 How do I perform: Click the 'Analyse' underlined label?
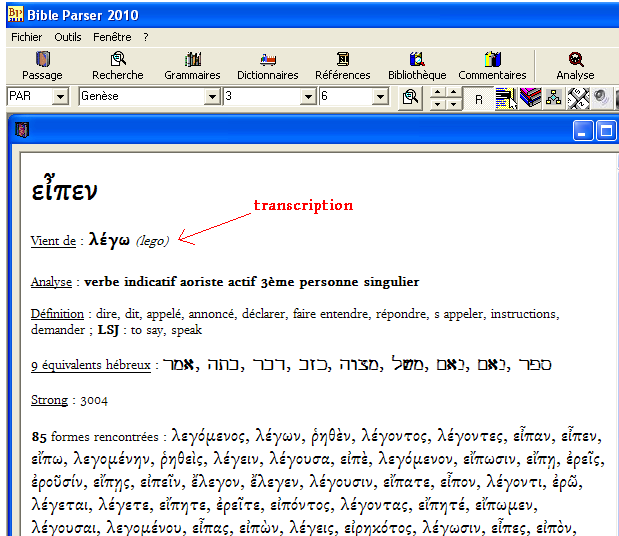point(51,282)
